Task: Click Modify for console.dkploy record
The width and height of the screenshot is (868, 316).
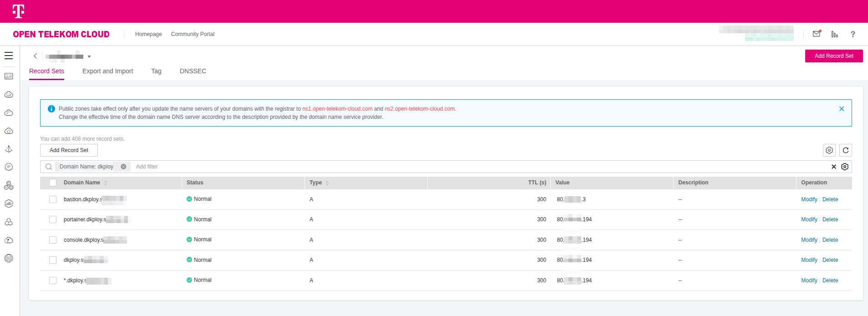Action: pyautogui.click(x=809, y=240)
